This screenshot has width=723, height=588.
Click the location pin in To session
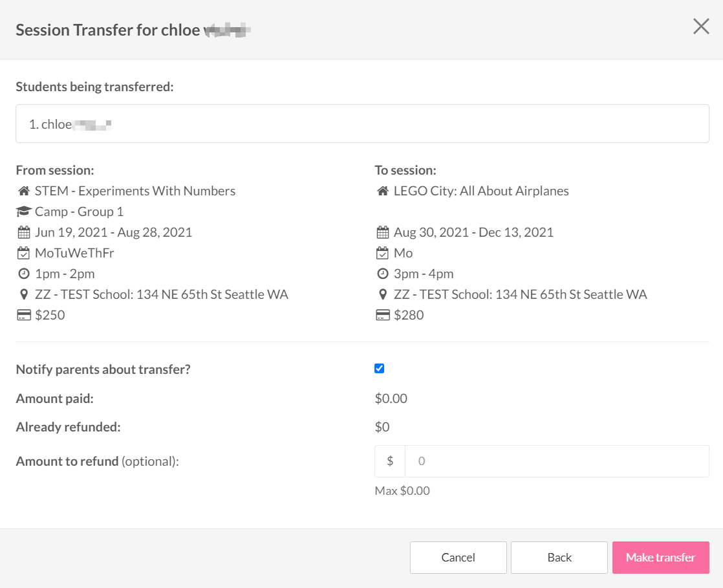(383, 294)
